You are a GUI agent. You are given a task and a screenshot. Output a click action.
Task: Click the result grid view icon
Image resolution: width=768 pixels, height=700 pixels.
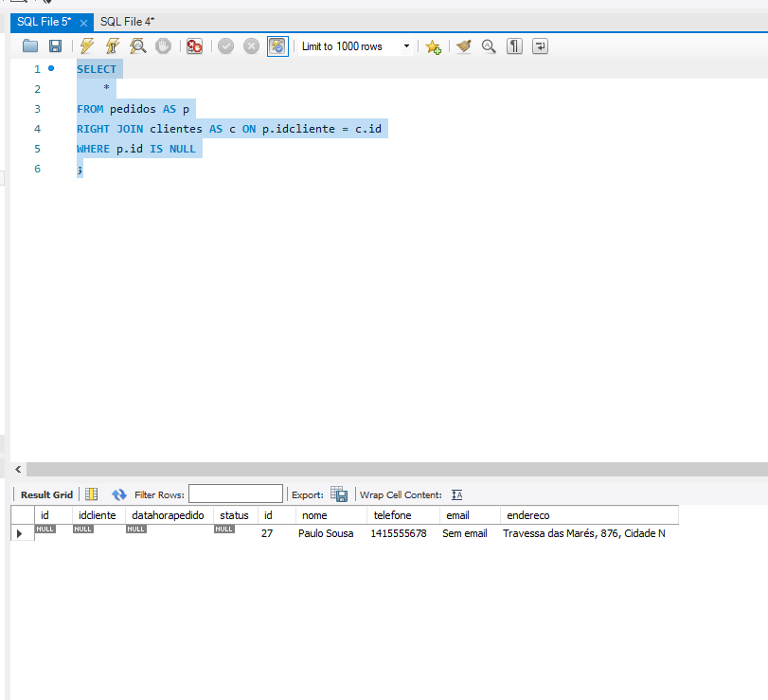tap(92, 494)
